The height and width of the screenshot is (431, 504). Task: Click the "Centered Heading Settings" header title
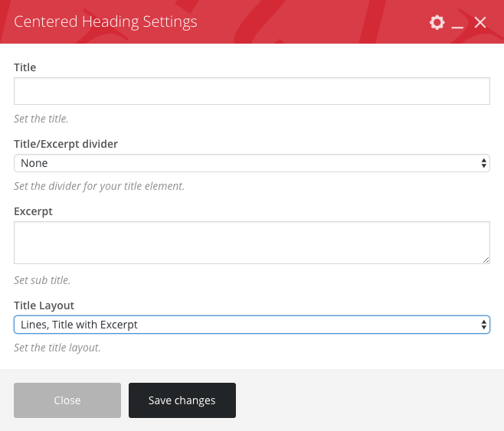pos(106,21)
